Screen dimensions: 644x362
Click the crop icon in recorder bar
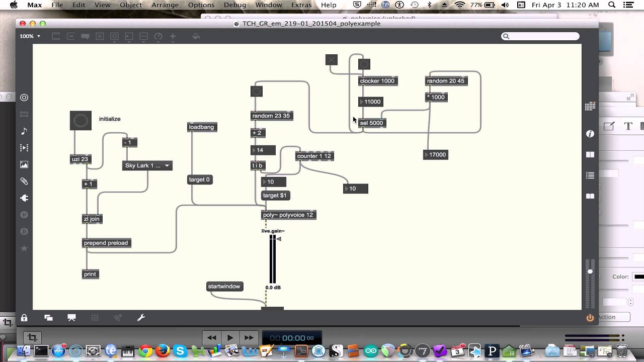(x=32, y=338)
